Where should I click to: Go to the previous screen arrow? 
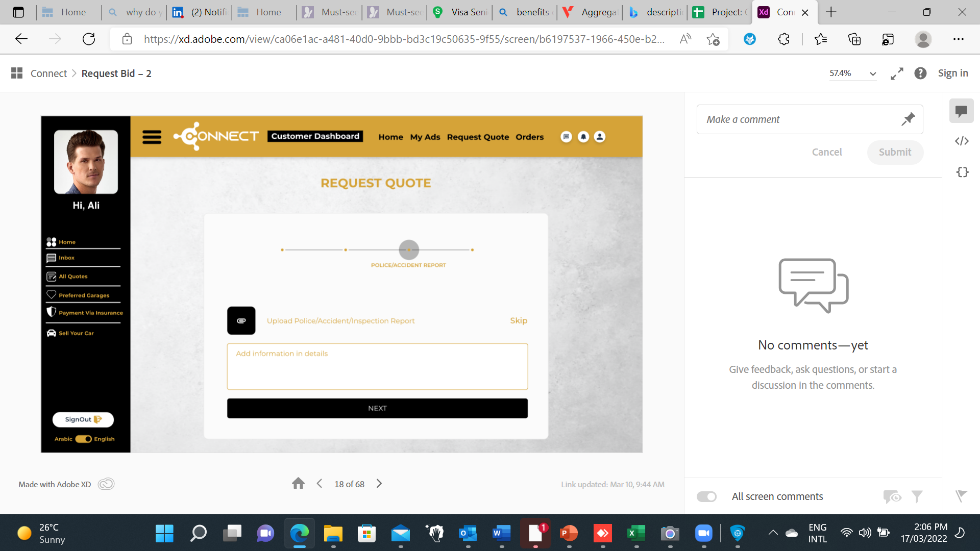(x=320, y=484)
